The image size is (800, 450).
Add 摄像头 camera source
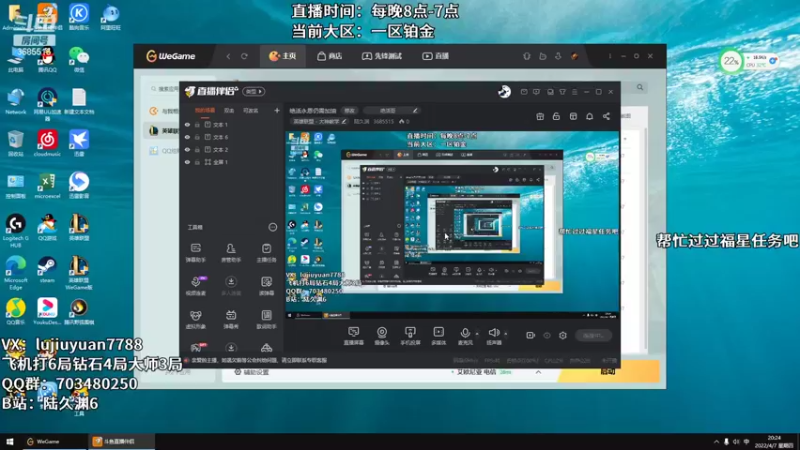coord(382,336)
